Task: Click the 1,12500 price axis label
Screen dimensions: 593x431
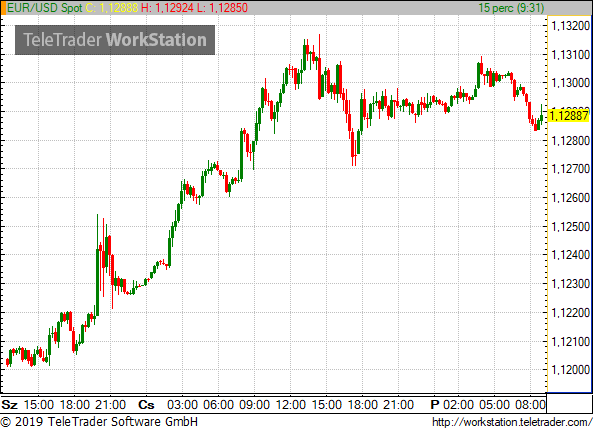Action: pos(571,227)
